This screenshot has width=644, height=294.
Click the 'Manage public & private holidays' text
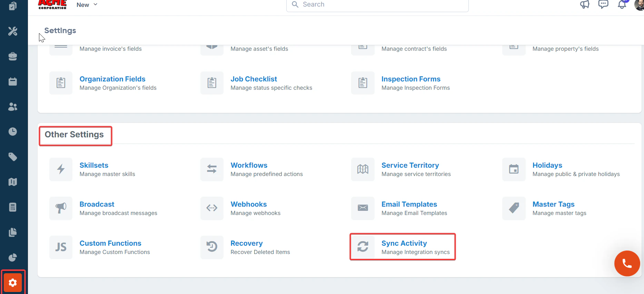[x=576, y=174]
